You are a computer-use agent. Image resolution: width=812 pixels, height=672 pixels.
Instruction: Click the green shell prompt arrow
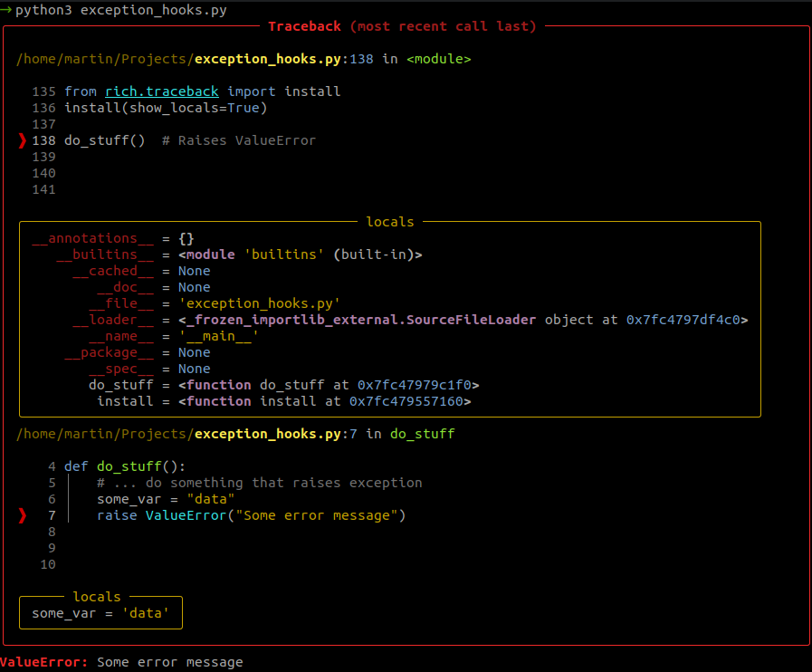click(x=7, y=10)
